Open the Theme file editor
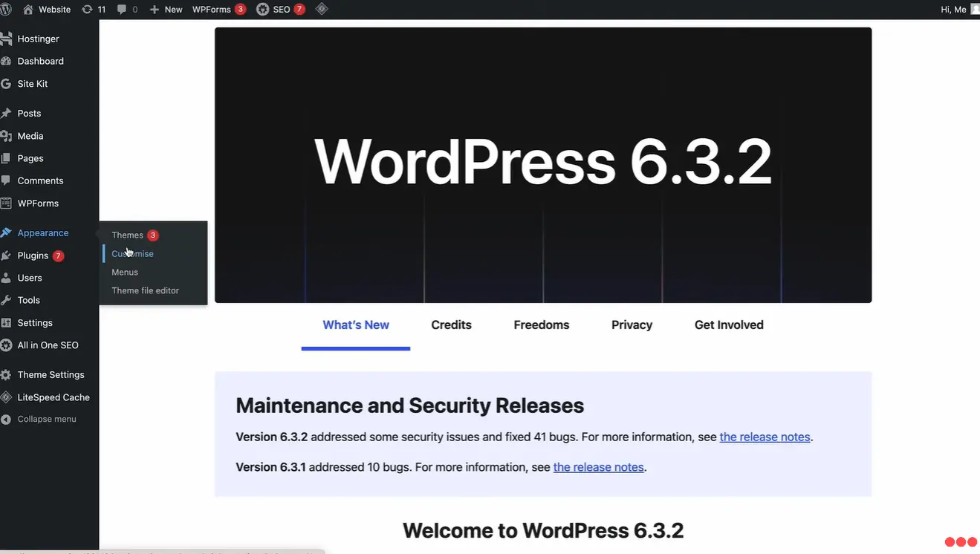This screenshot has width=980, height=554. tap(145, 290)
